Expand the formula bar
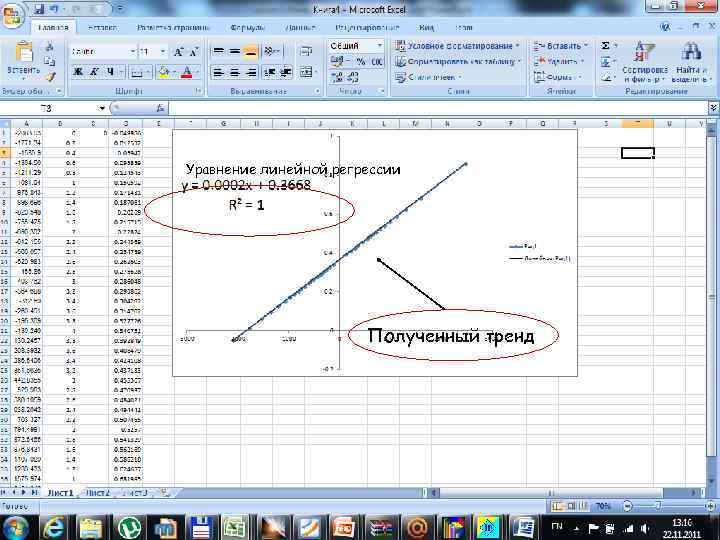 click(713, 108)
